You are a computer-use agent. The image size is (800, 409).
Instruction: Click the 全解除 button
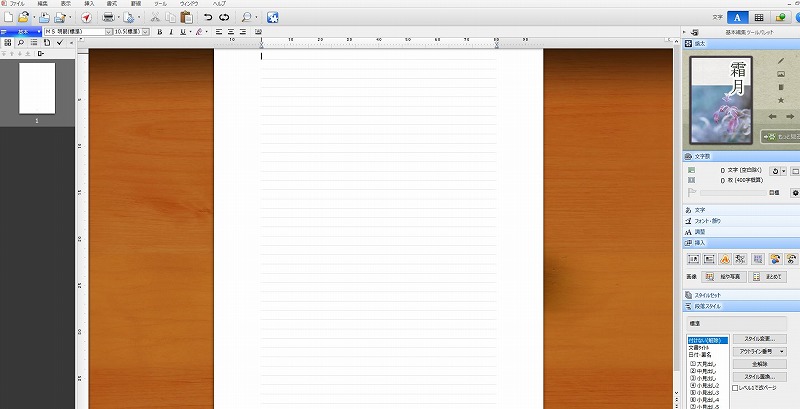pyautogui.click(x=759, y=364)
